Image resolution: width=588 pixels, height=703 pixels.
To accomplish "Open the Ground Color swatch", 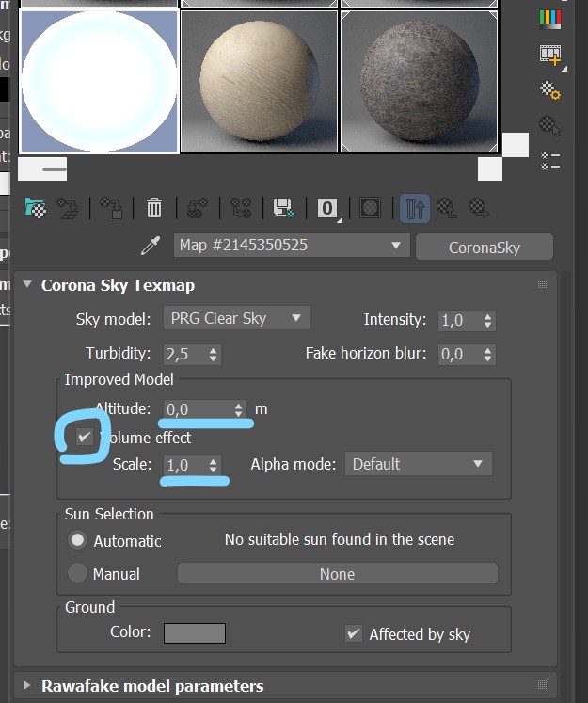I will [195, 633].
